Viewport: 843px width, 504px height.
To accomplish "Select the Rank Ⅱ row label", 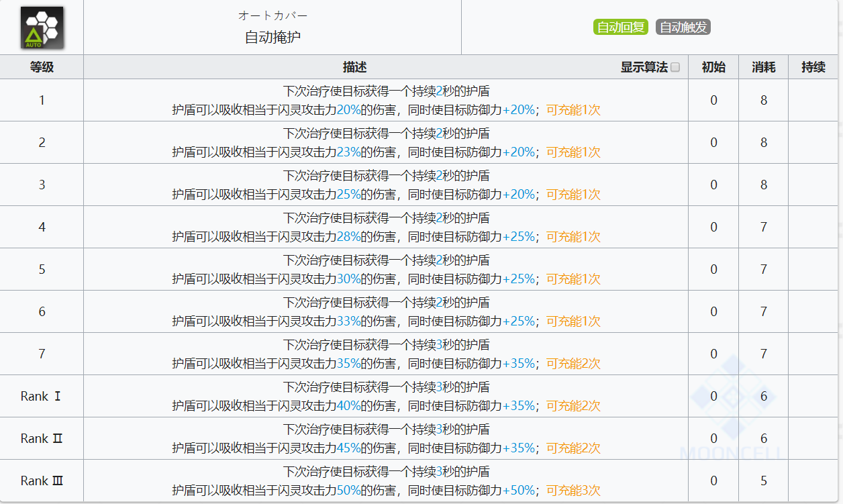I will coord(42,439).
